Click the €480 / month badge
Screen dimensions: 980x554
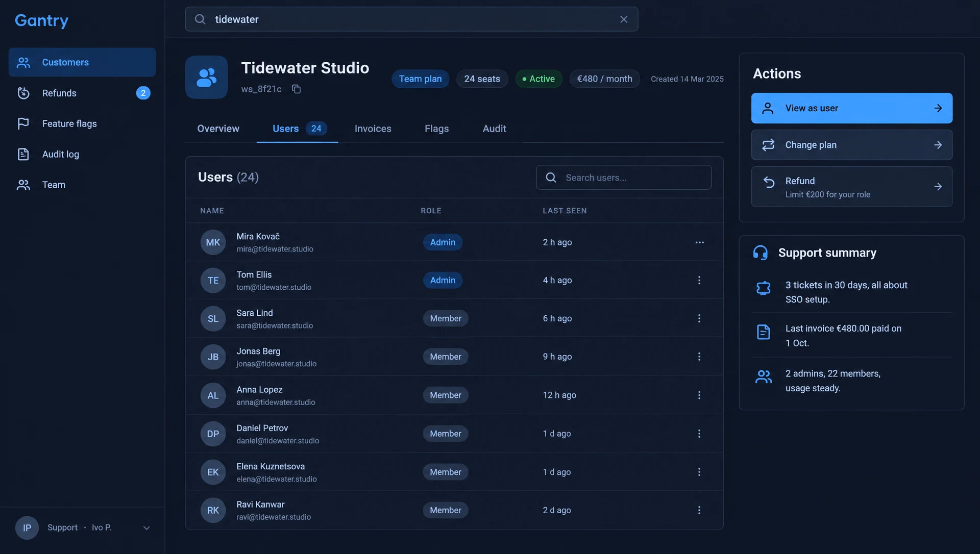click(604, 79)
